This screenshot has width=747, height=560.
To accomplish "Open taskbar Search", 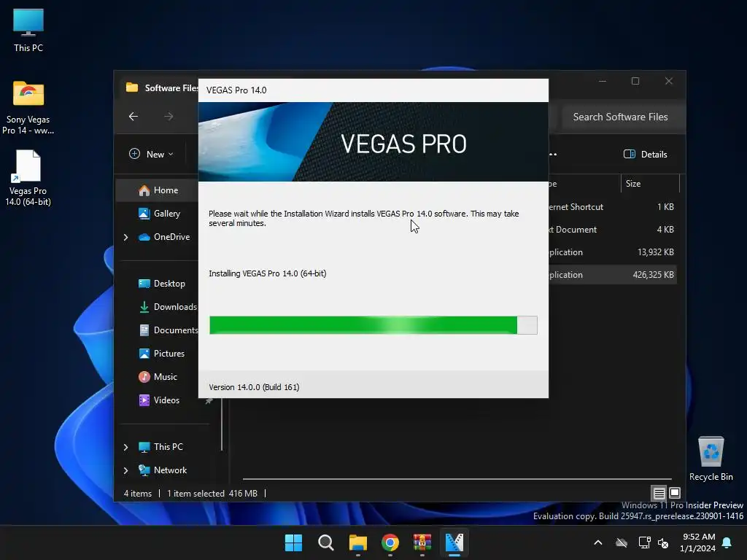I will click(326, 542).
